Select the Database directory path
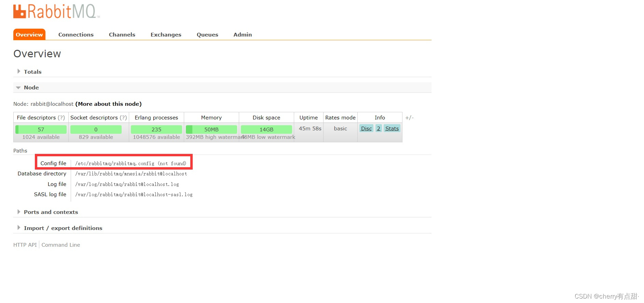 131,174
